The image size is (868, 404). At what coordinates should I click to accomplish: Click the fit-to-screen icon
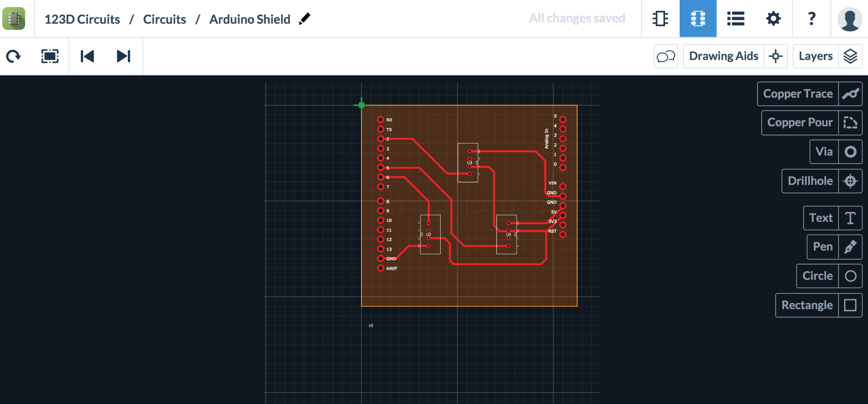click(50, 56)
